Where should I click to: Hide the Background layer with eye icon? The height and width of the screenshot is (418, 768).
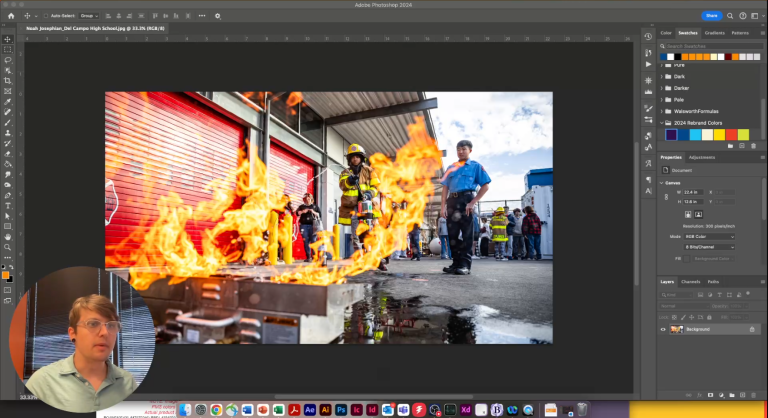coord(663,329)
